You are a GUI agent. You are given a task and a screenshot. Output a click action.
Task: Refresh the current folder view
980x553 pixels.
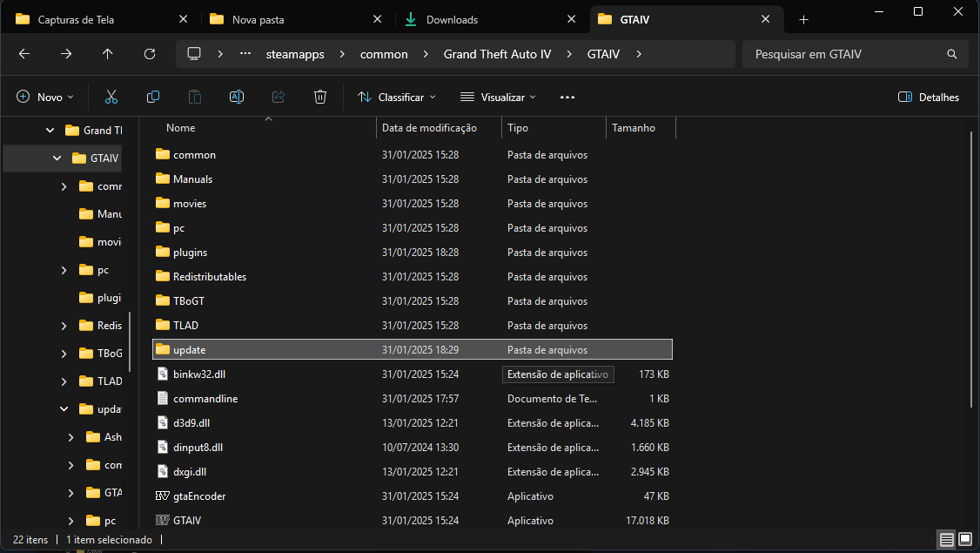tap(149, 54)
